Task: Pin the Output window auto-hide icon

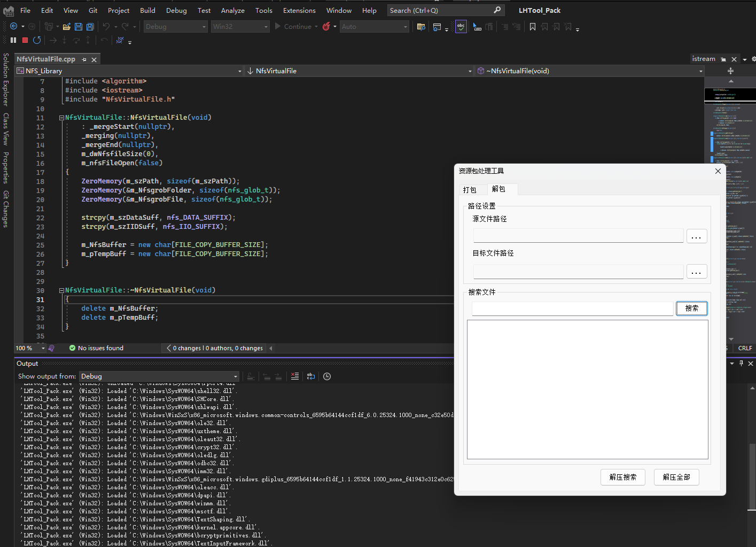Action: point(741,364)
